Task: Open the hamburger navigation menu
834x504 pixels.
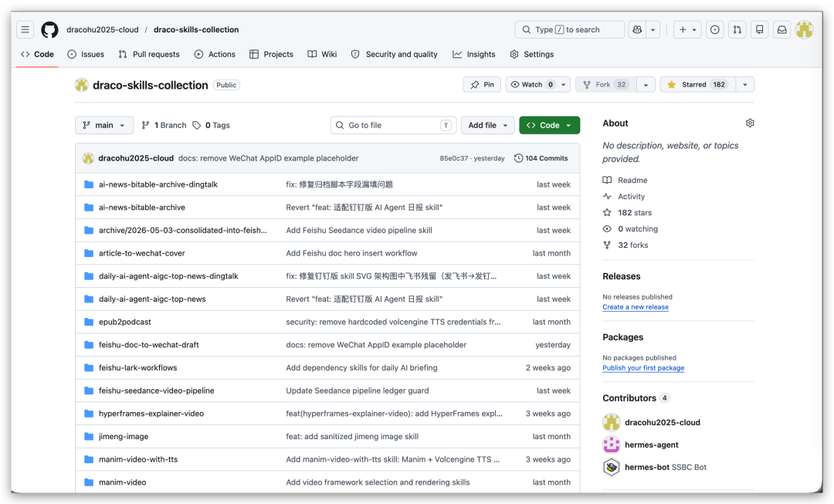Action: [x=25, y=30]
